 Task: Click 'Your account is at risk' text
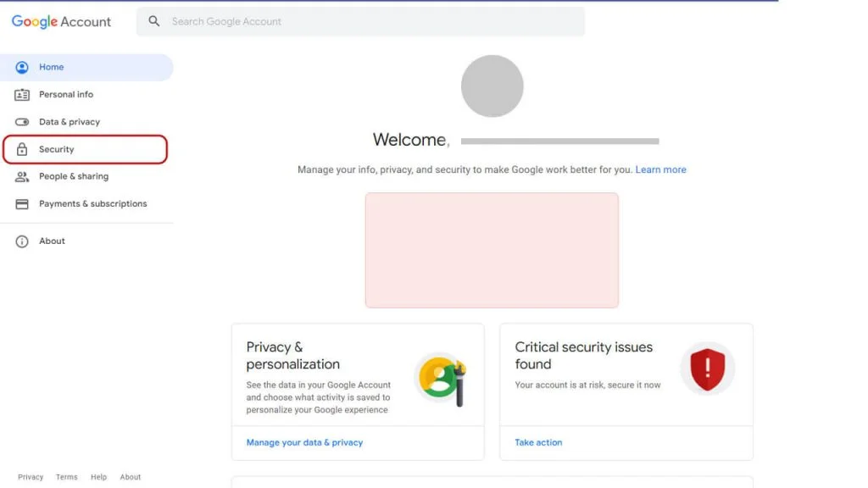pyautogui.click(x=587, y=385)
